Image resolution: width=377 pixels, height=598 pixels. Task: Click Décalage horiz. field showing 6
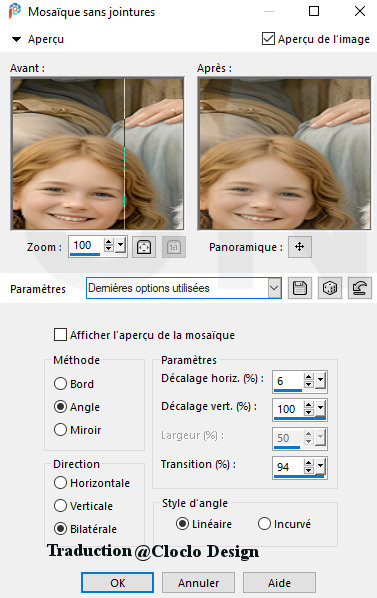(288, 381)
